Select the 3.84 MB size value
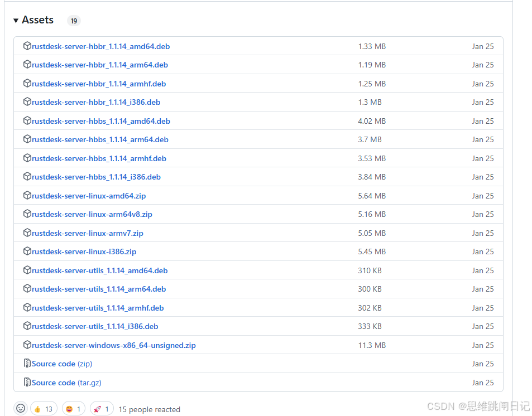Image resolution: width=532 pixels, height=416 pixels. [x=372, y=177]
